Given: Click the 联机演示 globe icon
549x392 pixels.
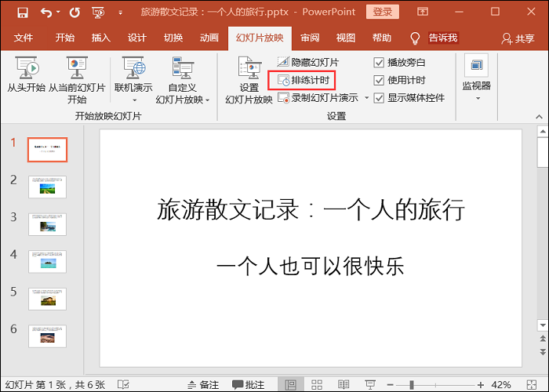Looking at the screenshot, I should [134, 68].
